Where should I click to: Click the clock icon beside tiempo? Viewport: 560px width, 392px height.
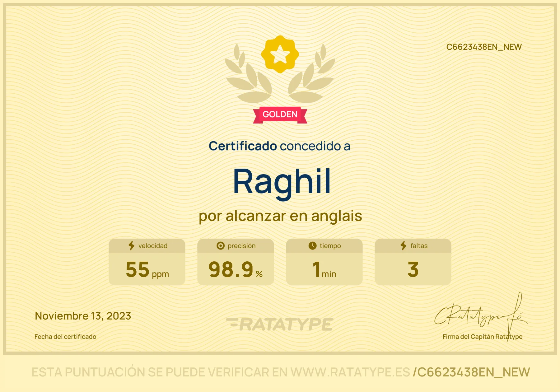(312, 246)
